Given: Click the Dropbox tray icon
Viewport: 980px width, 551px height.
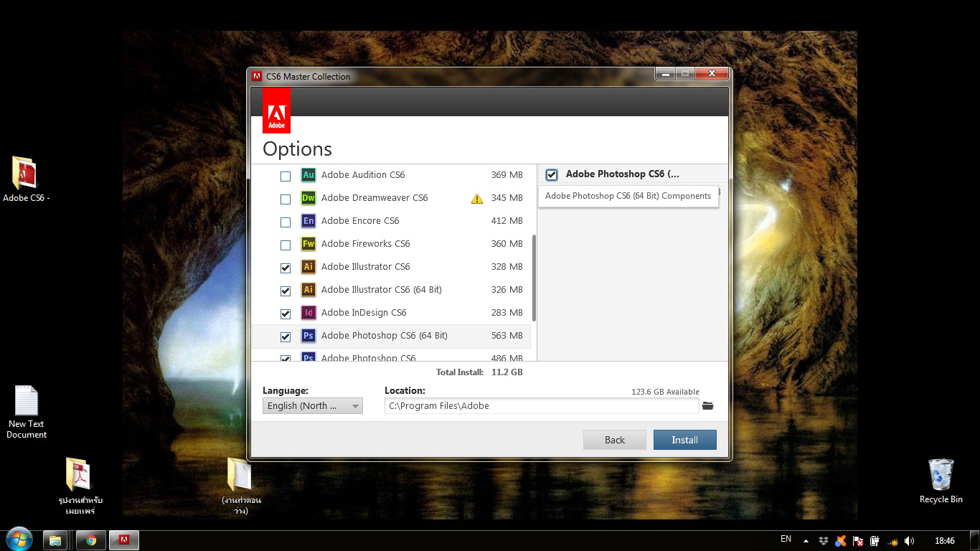Looking at the screenshot, I should pyautogui.click(x=823, y=541).
